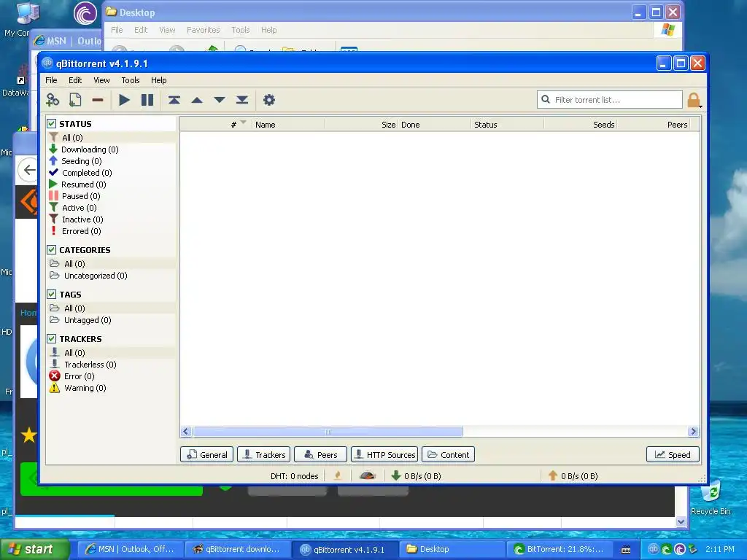Screen dimensions: 747x560
Task: Click the Delete torrent minus icon
Action: [98, 100]
